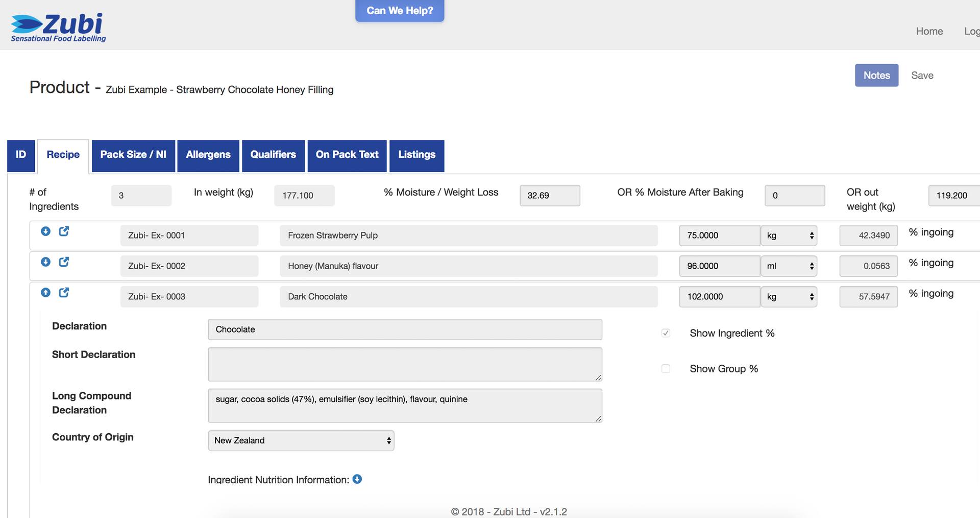Viewport: 980px width, 518px height.
Task: Click the Notes button
Action: click(x=876, y=75)
